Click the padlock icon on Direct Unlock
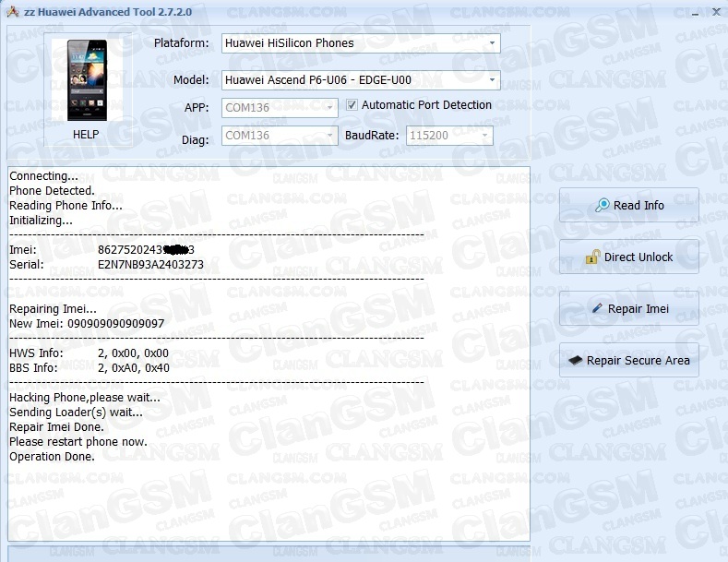Image resolution: width=728 pixels, height=562 pixels. pos(592,257)
